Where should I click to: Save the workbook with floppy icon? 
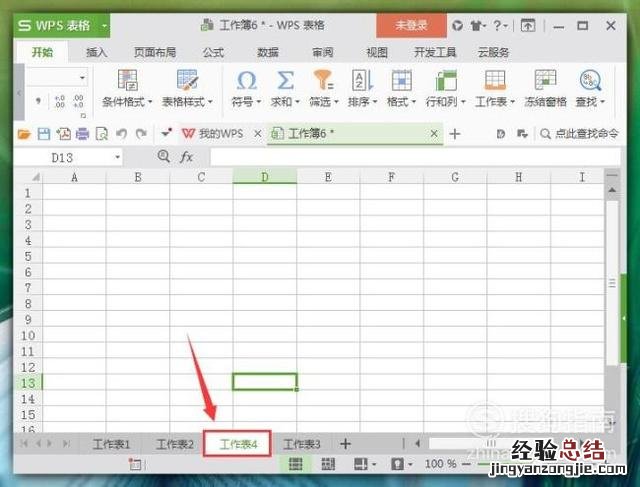click(44, 134)
